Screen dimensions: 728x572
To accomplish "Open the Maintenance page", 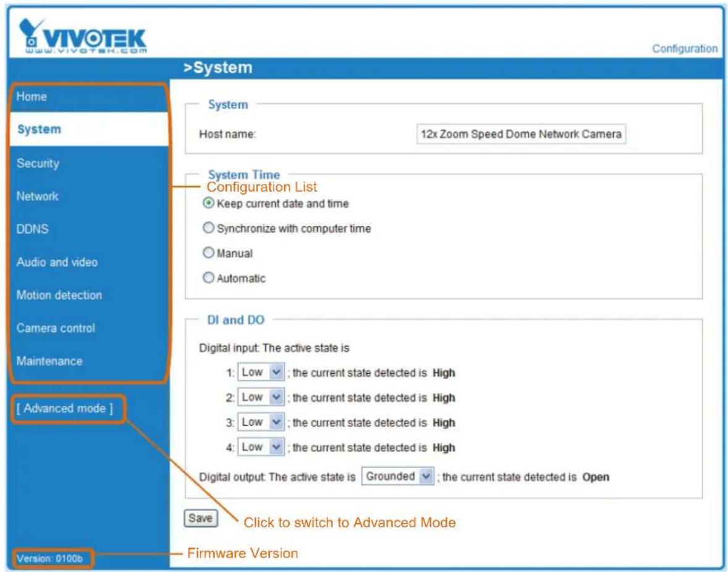I will tap(49, 361).
